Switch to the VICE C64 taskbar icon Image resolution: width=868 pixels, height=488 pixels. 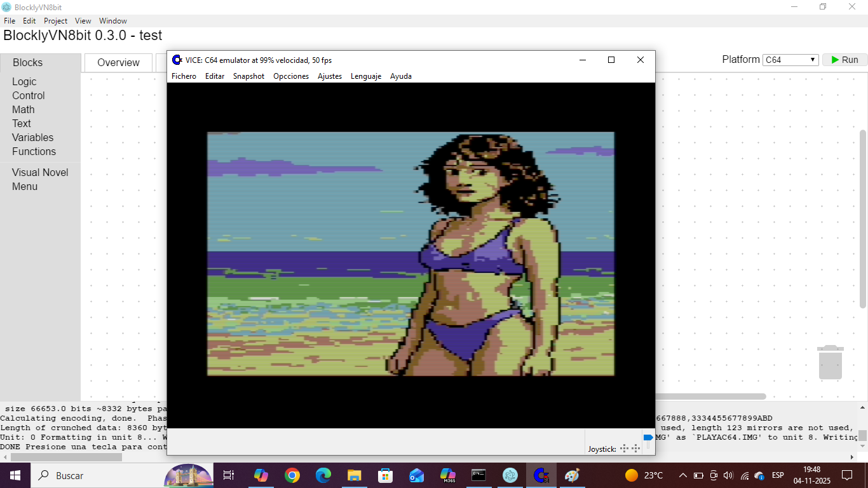click(541, 475)
